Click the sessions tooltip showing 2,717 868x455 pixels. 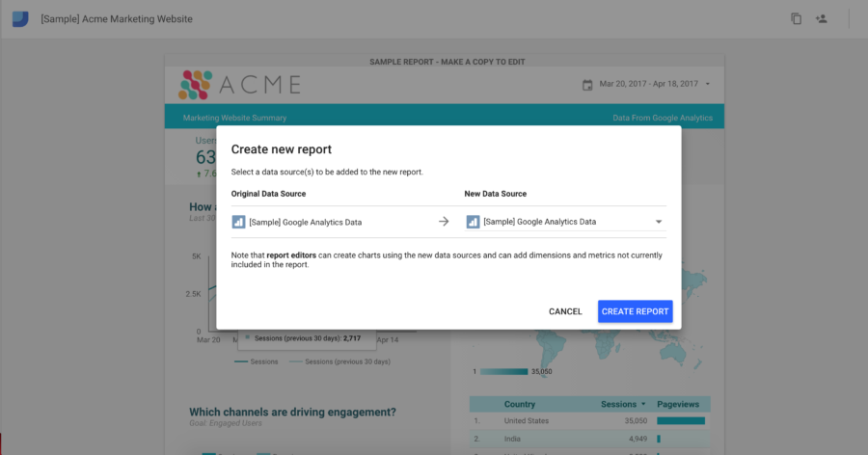(307, 338)
